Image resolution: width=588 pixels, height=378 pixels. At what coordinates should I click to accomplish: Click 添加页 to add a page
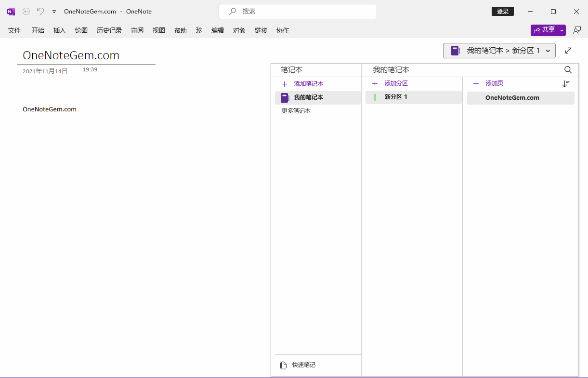tap(495, 83)
